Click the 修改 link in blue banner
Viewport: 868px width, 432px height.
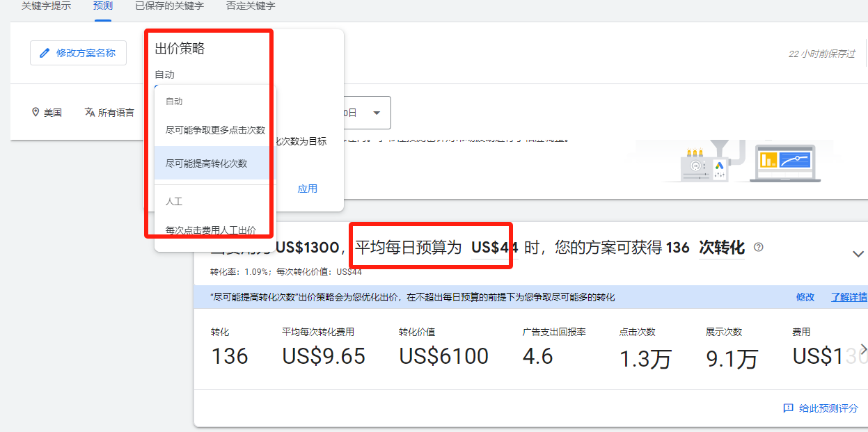805,297
